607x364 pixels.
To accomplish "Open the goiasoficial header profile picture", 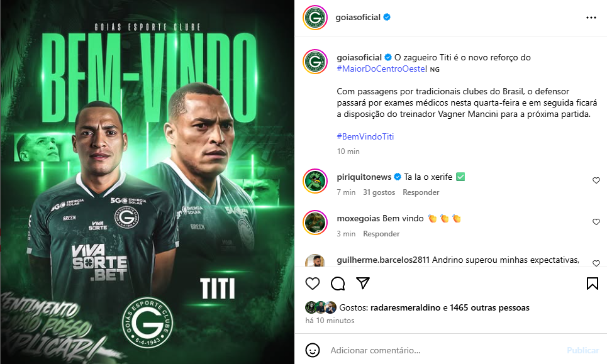I will click(x=315, y=18).
